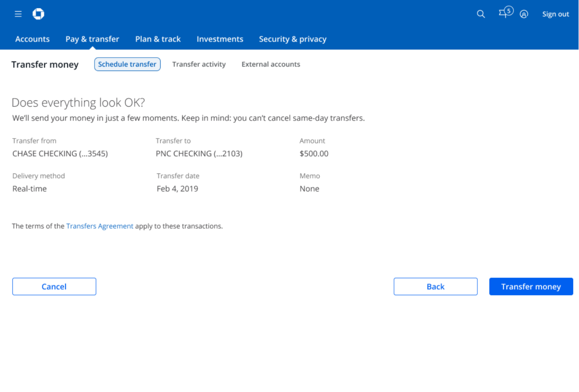Open the Investments menu
The image size is (579, 392).
[220, 39]
